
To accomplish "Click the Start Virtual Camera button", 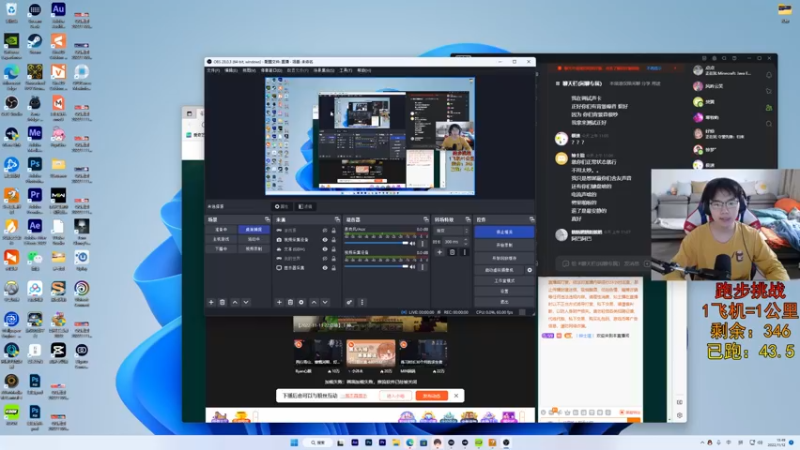I will (498, 270).
